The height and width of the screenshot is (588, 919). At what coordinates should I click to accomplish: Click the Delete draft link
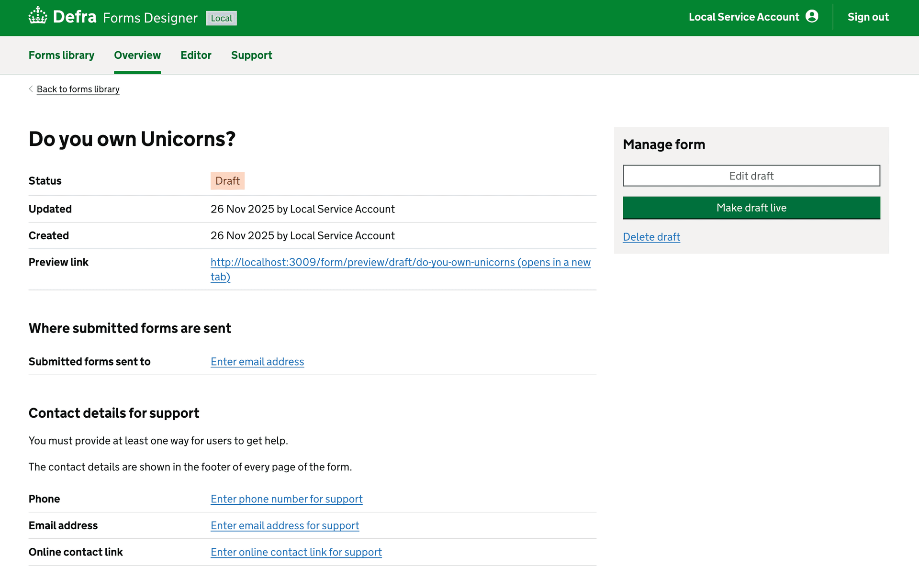click(651, 237)
